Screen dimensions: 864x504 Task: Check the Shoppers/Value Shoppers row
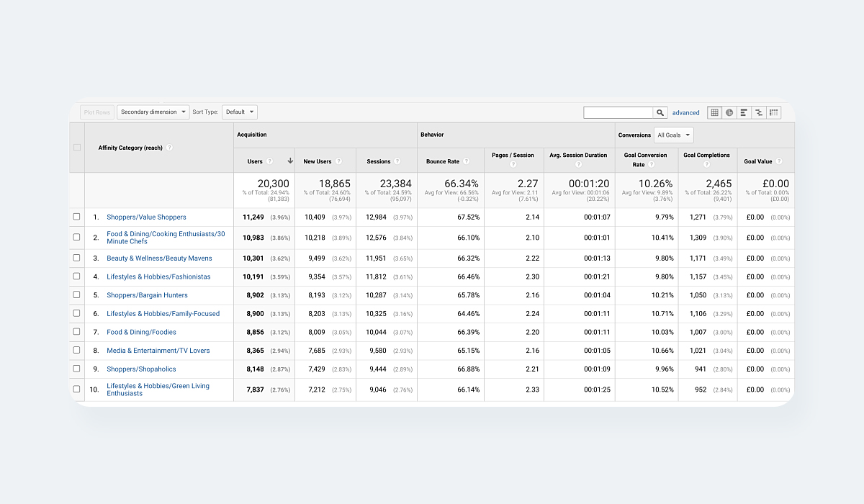tap(77, 217)
